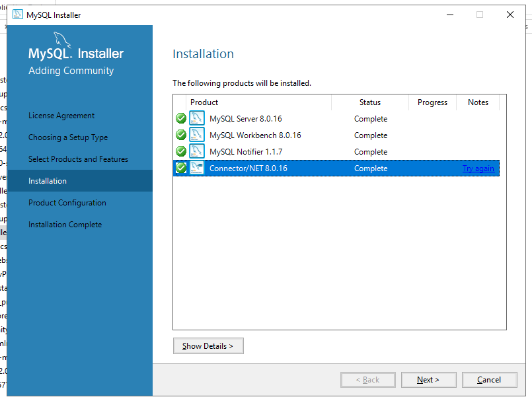Select the MySQL Workbench 8.0.16 row
The height and width of the screenshot is (401, 532).
click(336, 135)
